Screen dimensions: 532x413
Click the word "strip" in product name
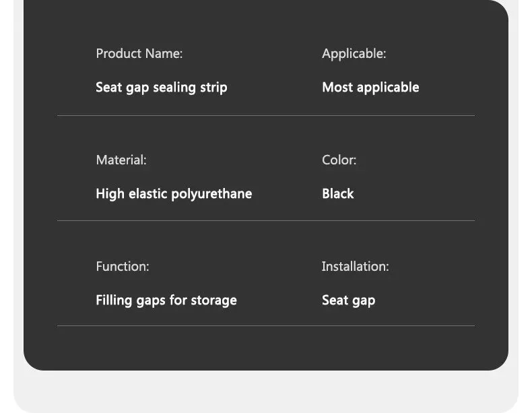click(x=213, y=88)
